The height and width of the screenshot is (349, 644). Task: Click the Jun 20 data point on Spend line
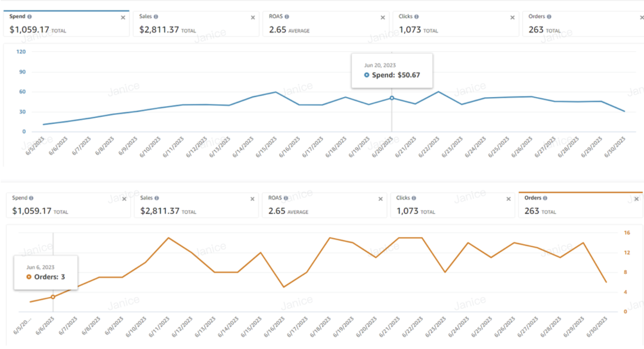pos(392,98)
